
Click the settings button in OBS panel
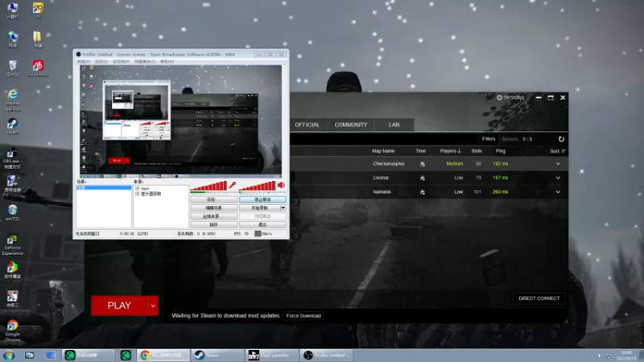click(x=213, y=200)
